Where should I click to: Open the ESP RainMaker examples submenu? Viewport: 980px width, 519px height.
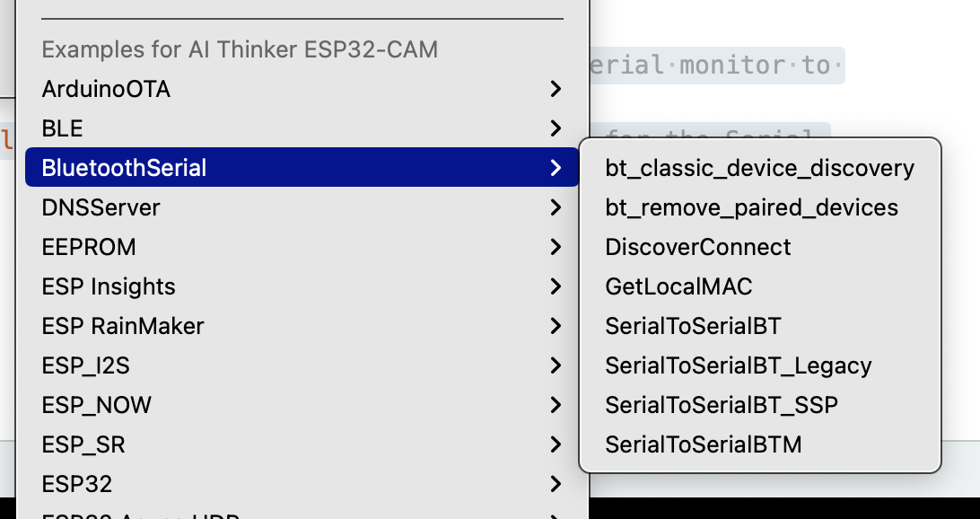point(123,326)
